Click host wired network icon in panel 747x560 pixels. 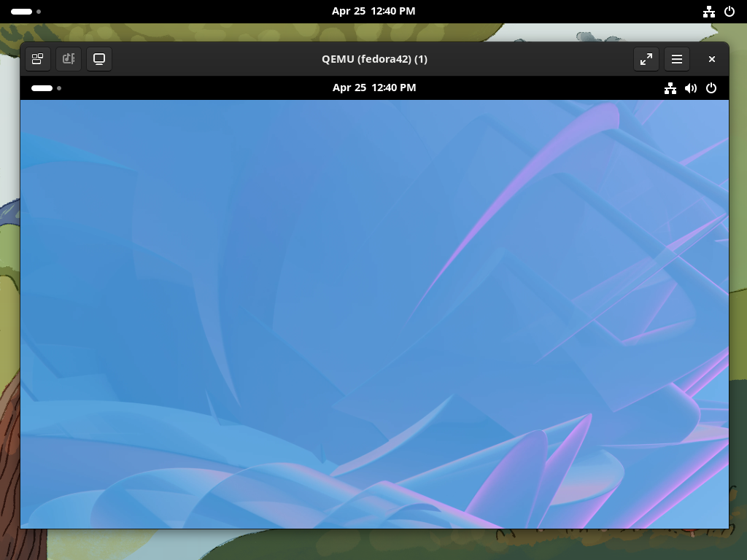coord(709,12)
